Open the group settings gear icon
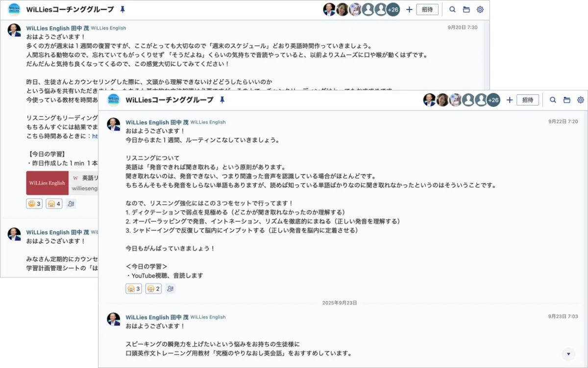588x368 pixels. (581, 100)
